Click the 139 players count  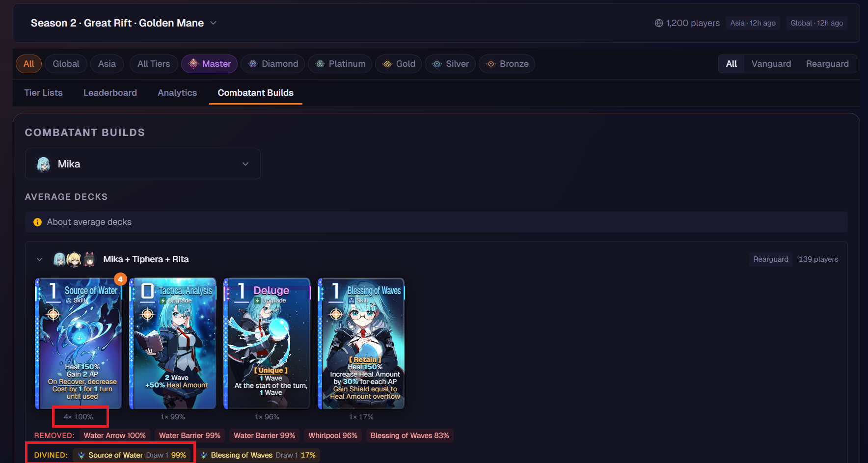(818, 259)
